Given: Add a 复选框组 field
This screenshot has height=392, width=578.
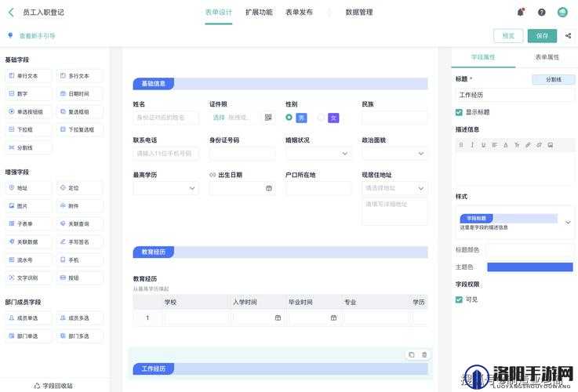Looking at the screenshot, I should point(80,111).
